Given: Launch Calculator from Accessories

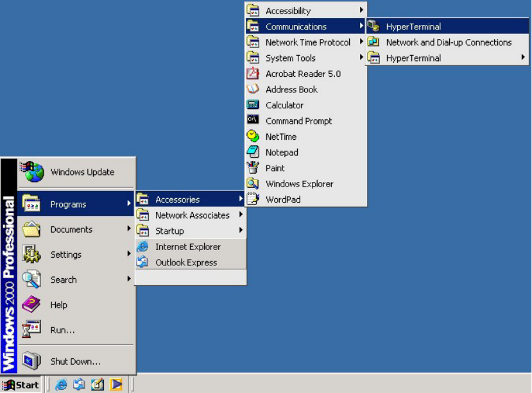Looking at the screenshot, I should pos(305,105).
